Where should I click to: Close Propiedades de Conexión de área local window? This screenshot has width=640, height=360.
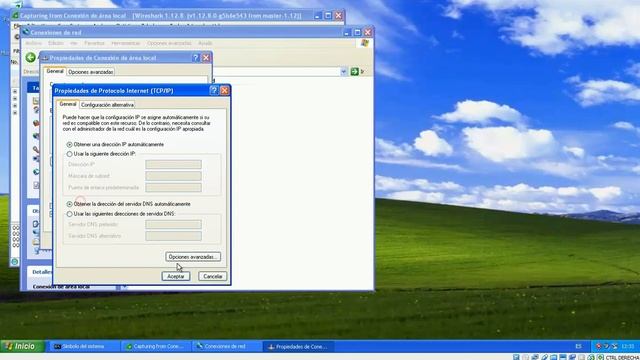tap(206, 58)
